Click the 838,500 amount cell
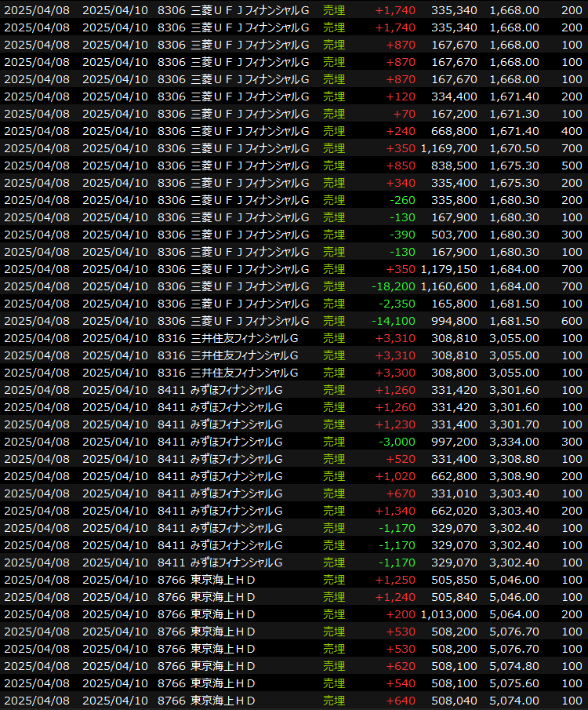588x710 pixels. 454,166
